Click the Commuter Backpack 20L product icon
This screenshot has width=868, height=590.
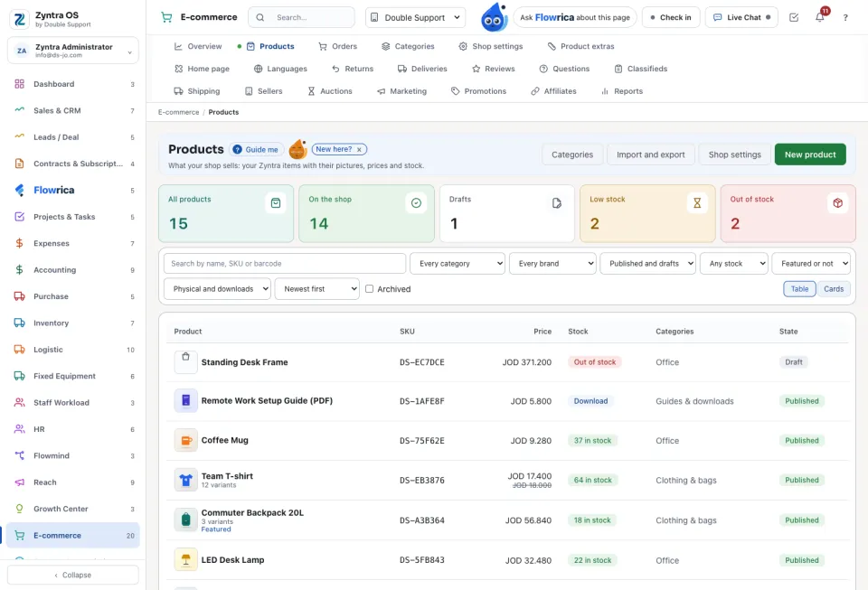186,520
